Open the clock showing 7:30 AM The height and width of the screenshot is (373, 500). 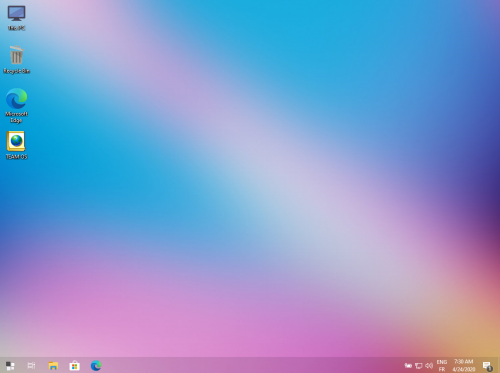click(x=464, y=366)
